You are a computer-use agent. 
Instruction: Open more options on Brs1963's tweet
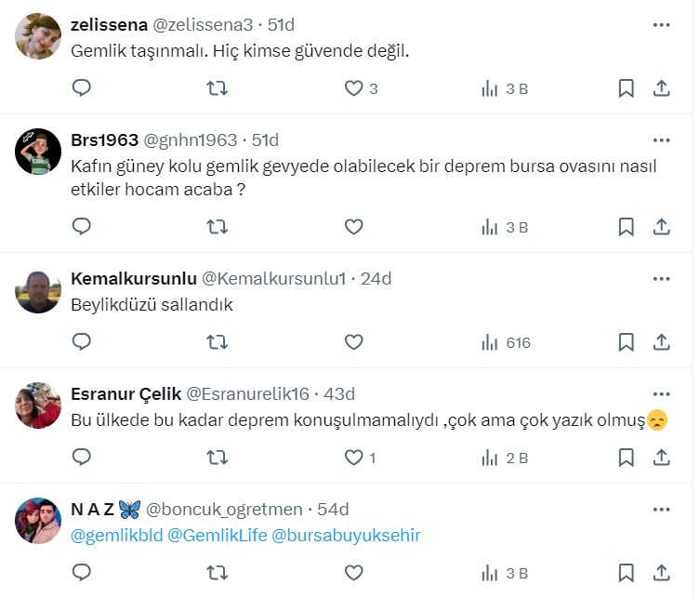[661, 140]
